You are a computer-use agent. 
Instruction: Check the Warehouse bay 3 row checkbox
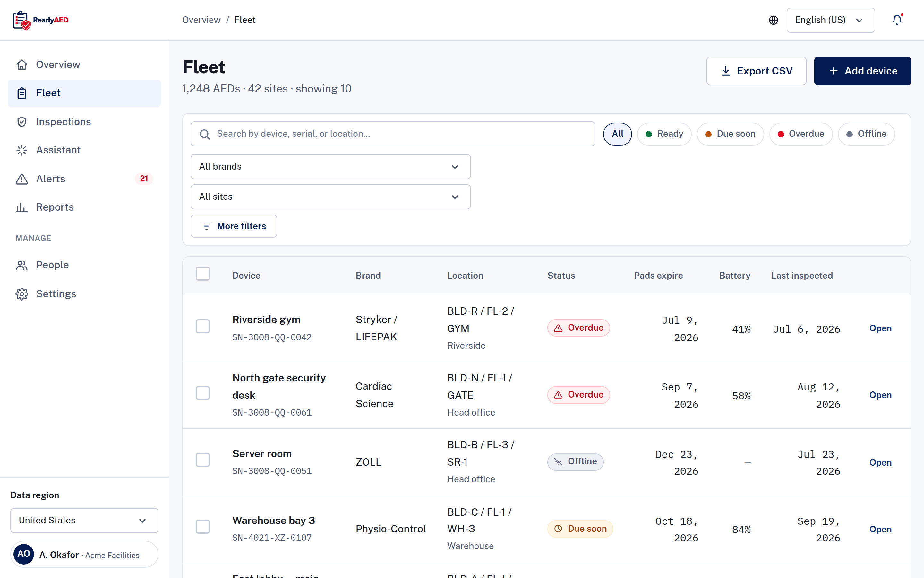(x=203, y=527)
